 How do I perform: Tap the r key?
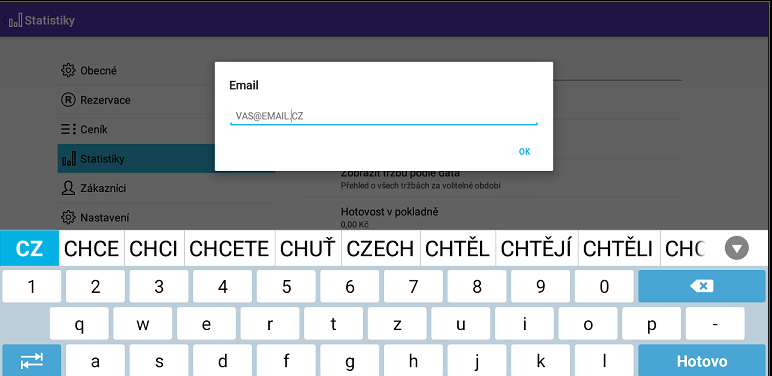270,324
